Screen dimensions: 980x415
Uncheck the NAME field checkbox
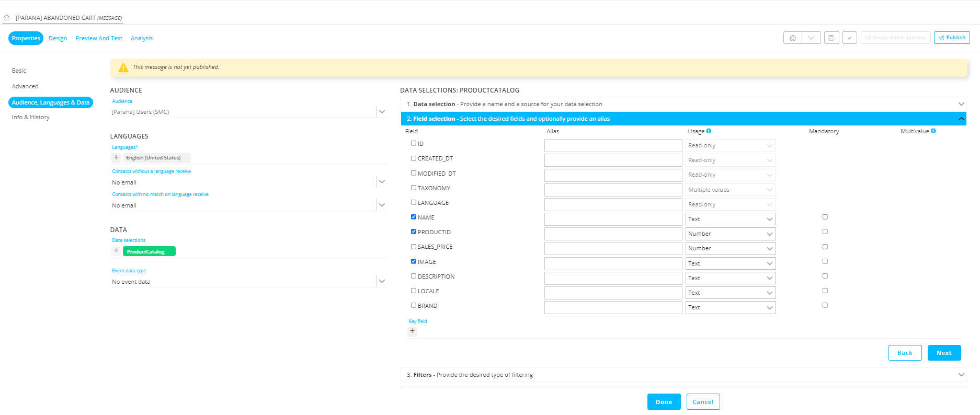click(414, 217)
